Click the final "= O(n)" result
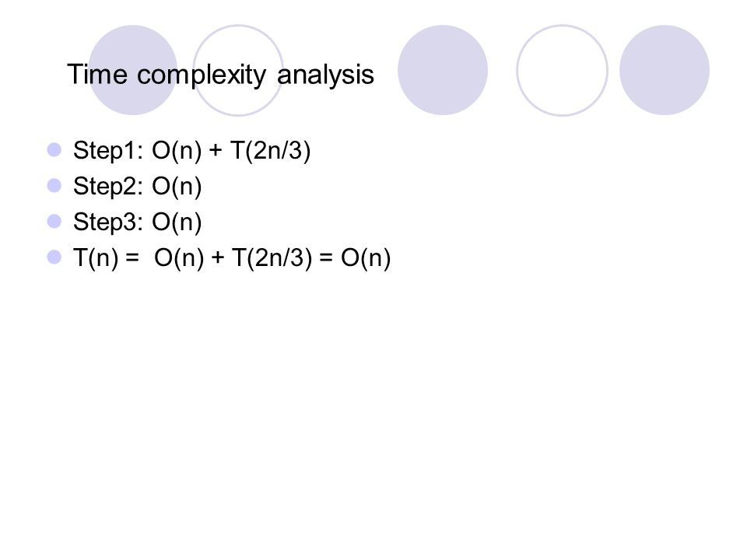The image size is (747, 560). click(x=355, y=258)
